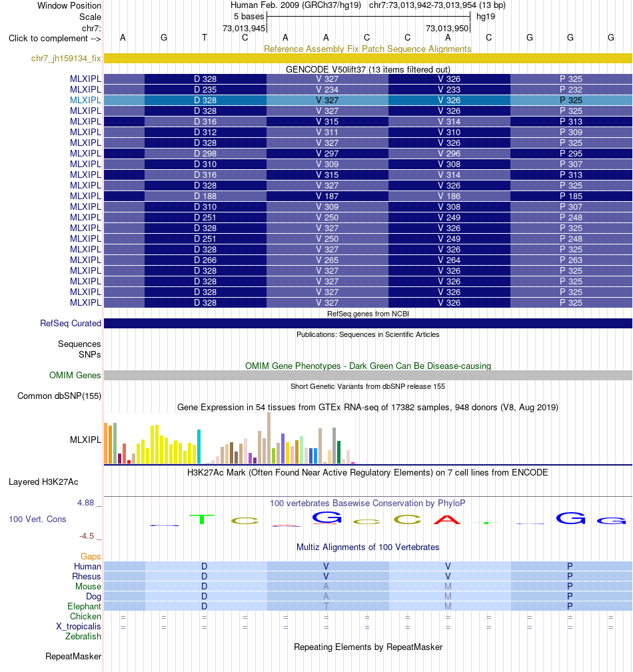Click MLXIPL label of the D 312 row

(85, 132)
